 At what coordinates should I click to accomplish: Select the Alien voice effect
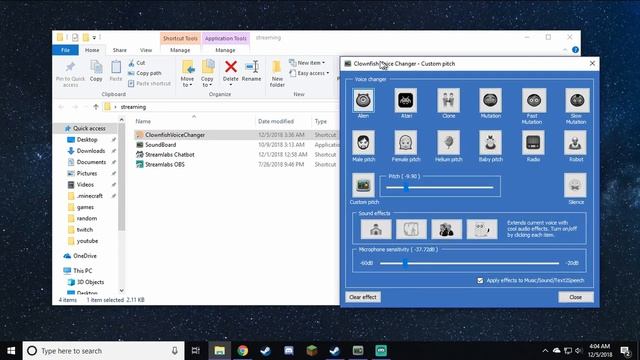tap(363, 100)
